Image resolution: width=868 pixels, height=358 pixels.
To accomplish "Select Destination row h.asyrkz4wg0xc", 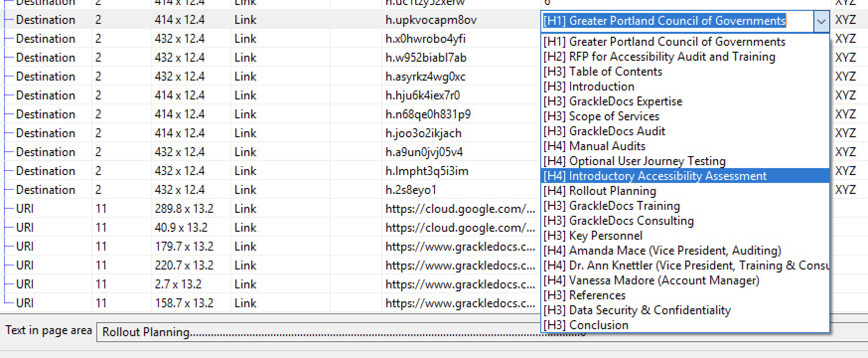I will click(x=434, y=77).
